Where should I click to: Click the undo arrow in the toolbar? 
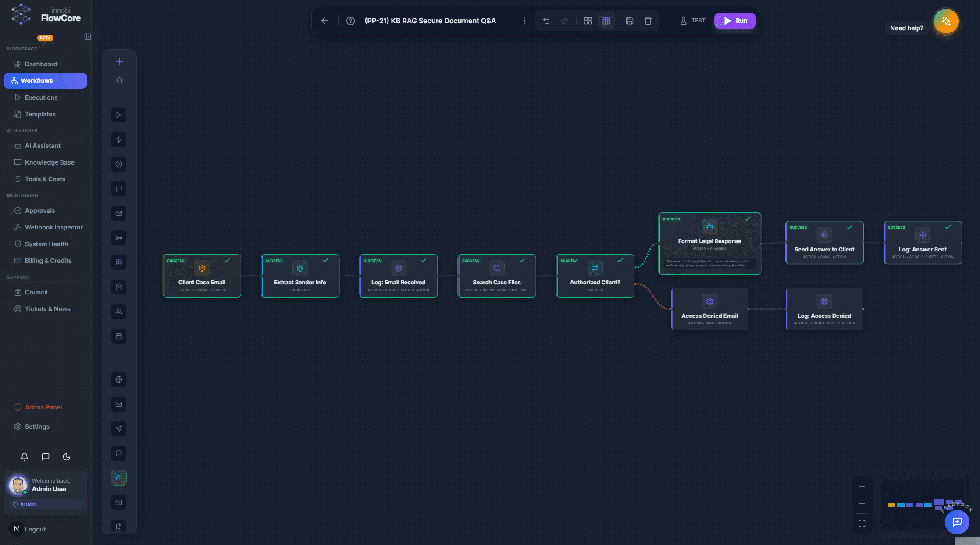tap(546, 20)
